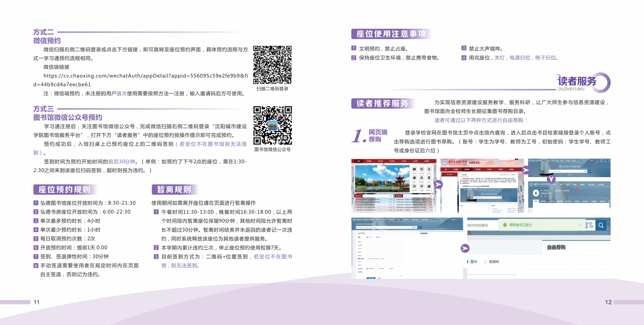The height and width of the screenshot is (325, 644).
Task: Click purple arrow left of 自由荐购 panel
Action: [465, 248]
